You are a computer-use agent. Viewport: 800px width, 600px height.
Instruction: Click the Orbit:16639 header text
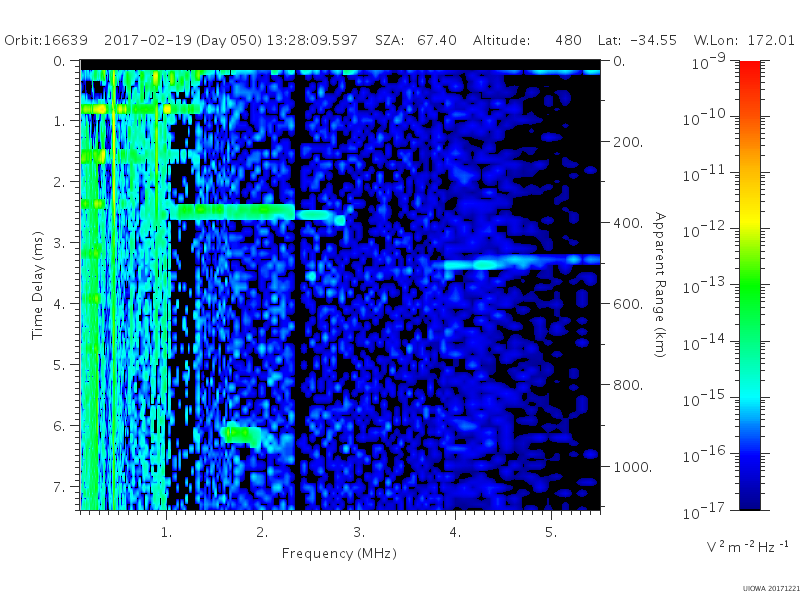point(46,40)
